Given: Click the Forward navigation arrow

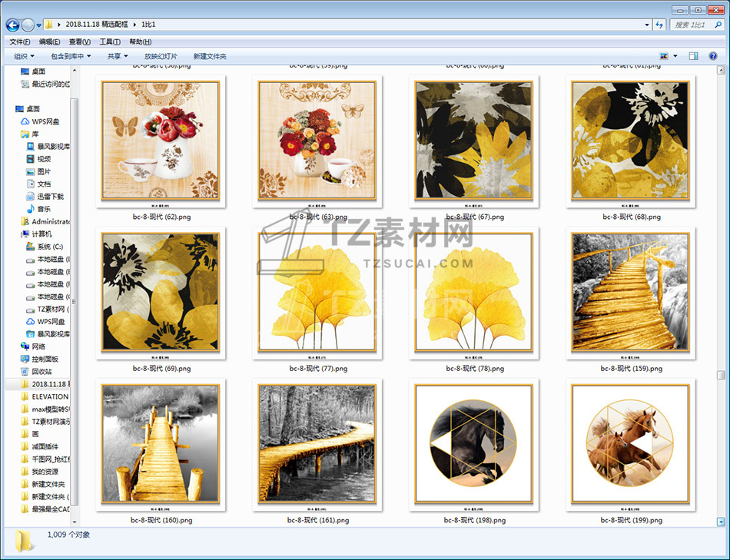Looking at the screenshot, I should pos(28,25).
